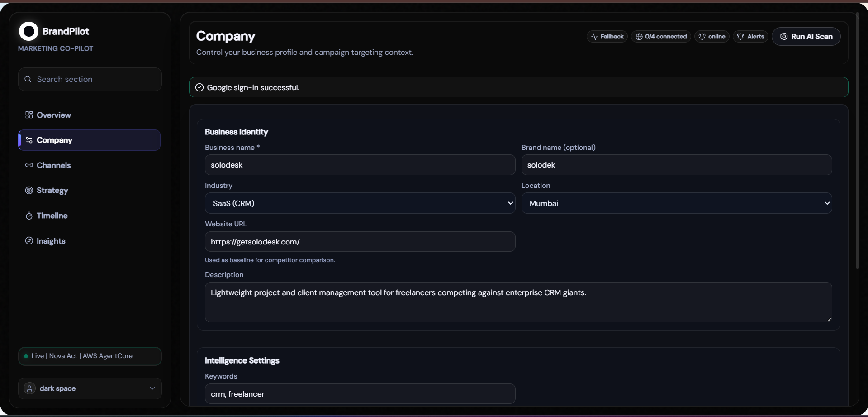Click the 'Google sign-in successful.' message
Screen dimensions: 868x417
[253, 87]
